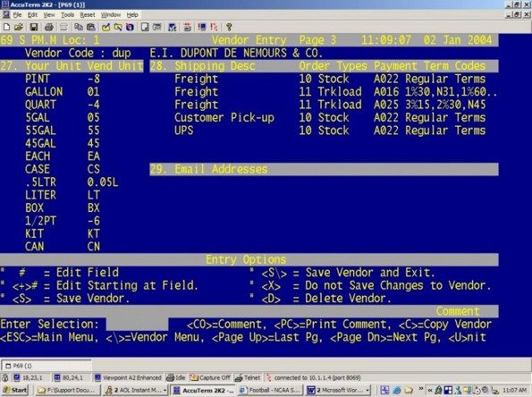Click the Telnet status bar entry
Viewport: 532px width, 397px height.
pyautogui.click(x=248, y=377)
